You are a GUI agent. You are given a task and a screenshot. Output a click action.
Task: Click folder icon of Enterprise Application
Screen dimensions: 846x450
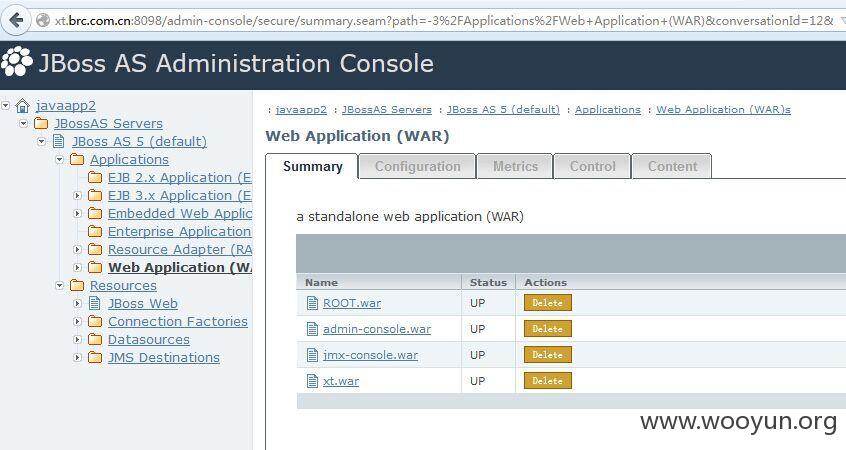[95, 231]
